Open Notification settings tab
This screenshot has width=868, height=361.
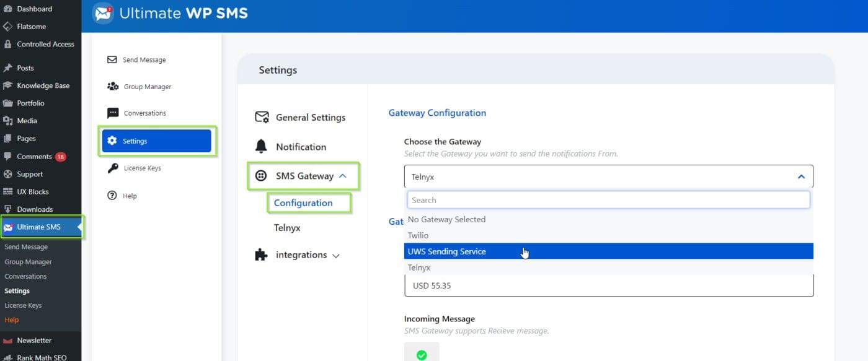[301, 147]
